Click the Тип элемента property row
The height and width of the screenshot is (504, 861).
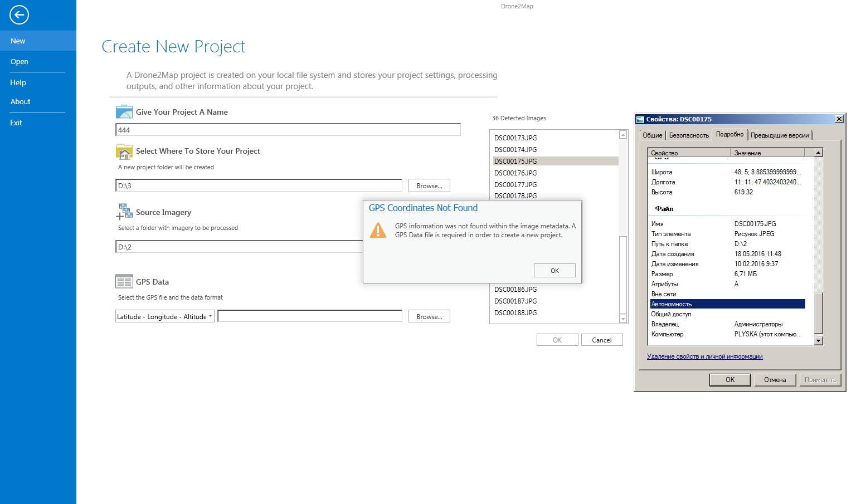[728, 234]
